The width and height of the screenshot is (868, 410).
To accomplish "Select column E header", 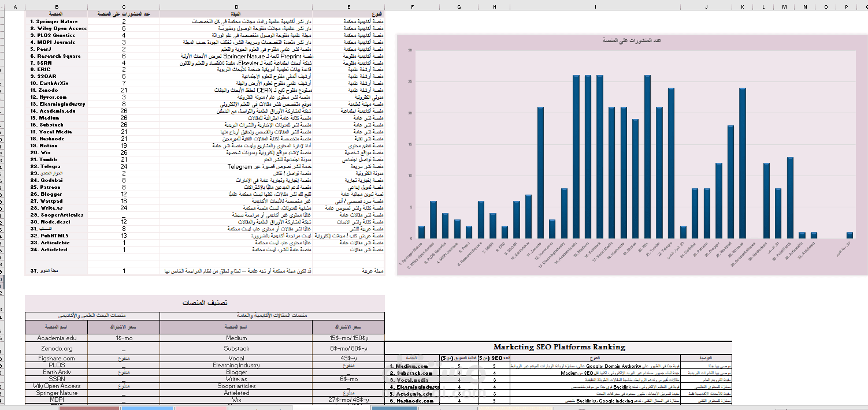I will (x=348, y=7).
